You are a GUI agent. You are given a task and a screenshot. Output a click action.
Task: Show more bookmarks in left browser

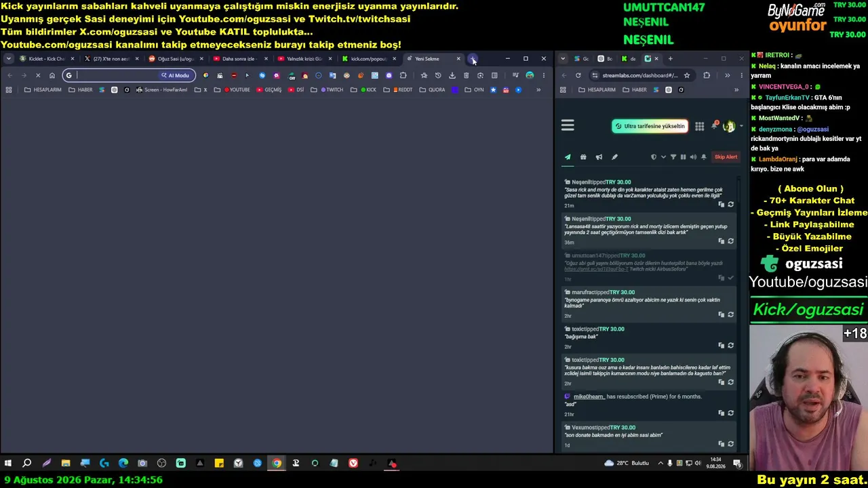[538, 89]
